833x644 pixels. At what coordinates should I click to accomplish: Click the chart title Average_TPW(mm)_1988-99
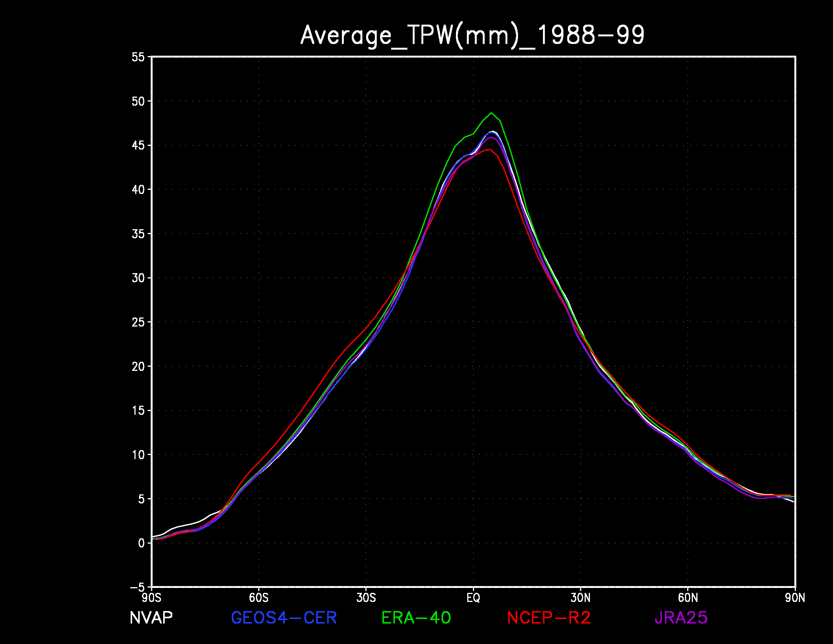point(472,36)
